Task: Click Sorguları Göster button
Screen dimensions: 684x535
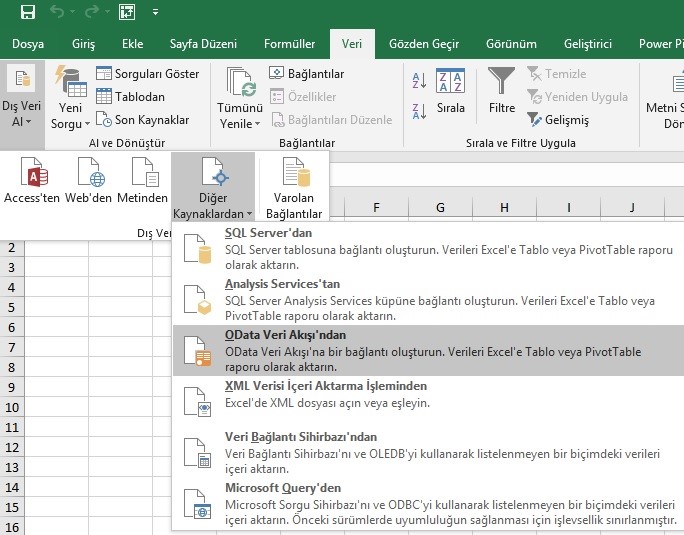Action: 148,74
